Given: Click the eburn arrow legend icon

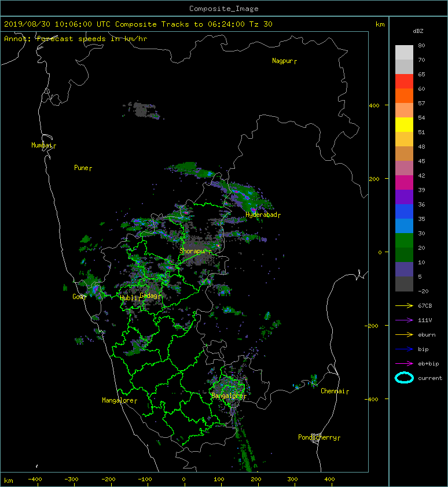Looking at the screenshot, I should (x=404, y=335).
